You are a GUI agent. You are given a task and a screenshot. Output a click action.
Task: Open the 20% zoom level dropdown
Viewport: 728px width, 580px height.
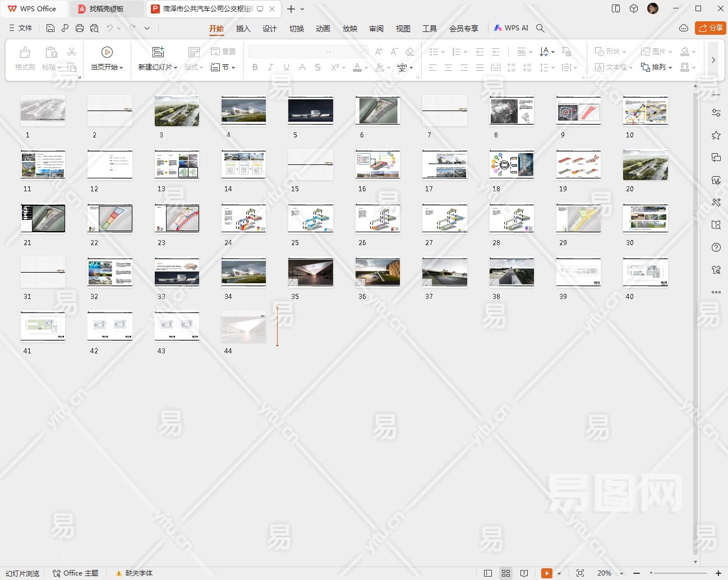pos(610,573)
